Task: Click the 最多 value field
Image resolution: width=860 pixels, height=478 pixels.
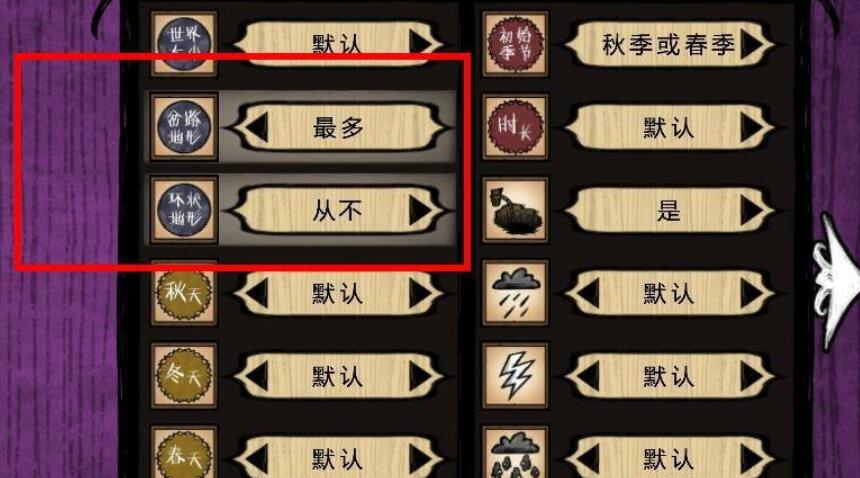Action: 338,127
